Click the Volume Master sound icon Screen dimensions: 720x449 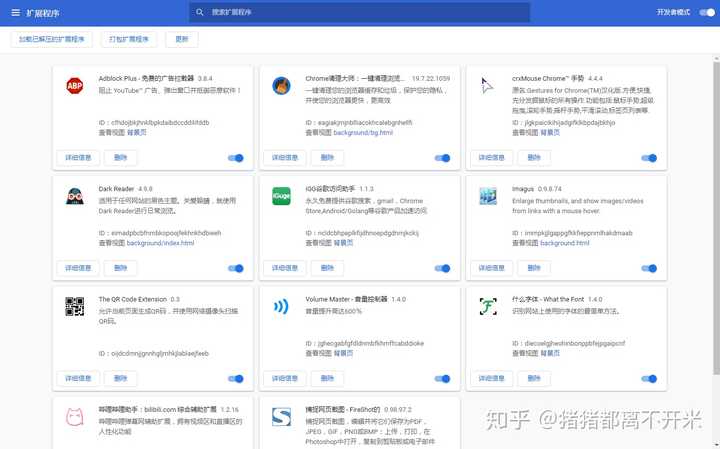click(x=281, y=306)
